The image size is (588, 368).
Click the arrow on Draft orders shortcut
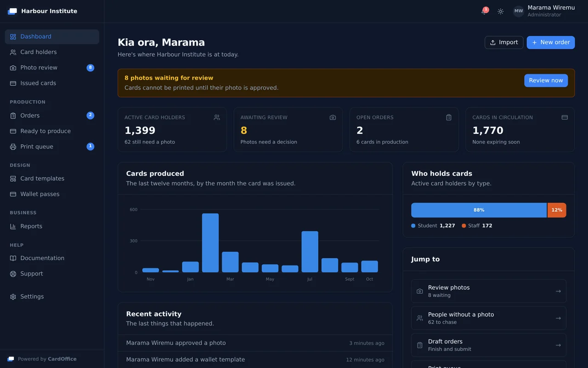click(558, 345)
